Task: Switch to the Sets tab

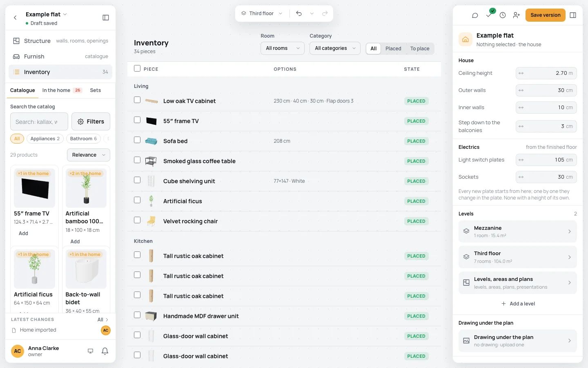Action: [96, 90]
